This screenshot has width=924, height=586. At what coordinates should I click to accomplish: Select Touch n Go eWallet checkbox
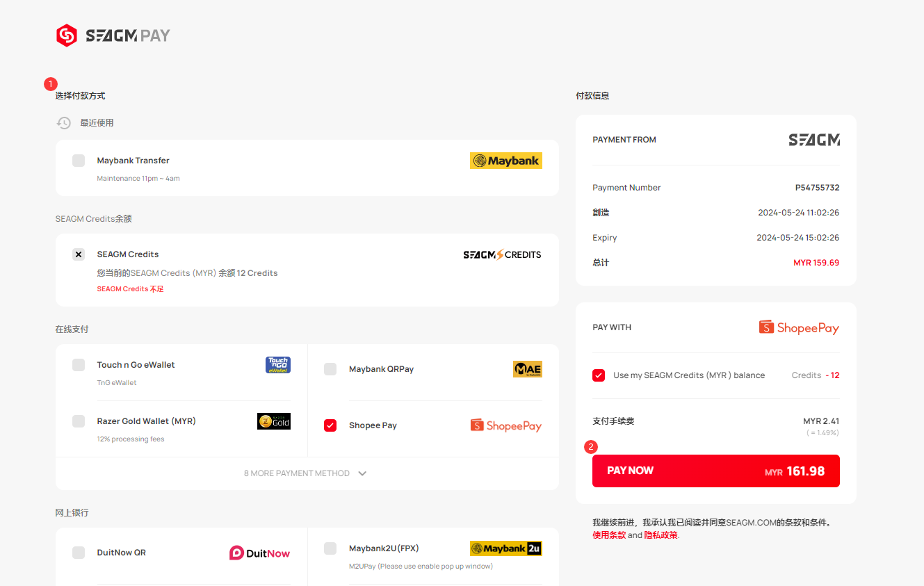79,365
